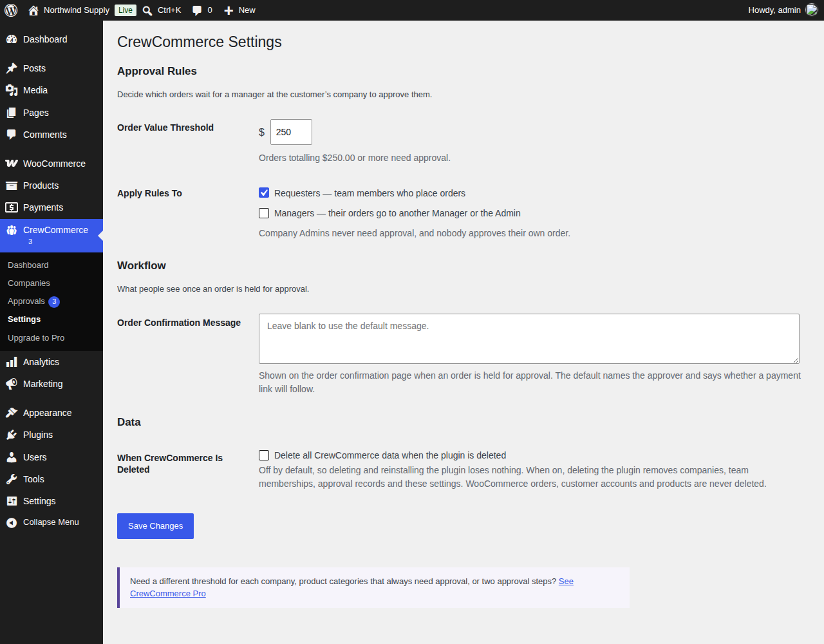Click the Pages icon in sidebar

[12, 113]
